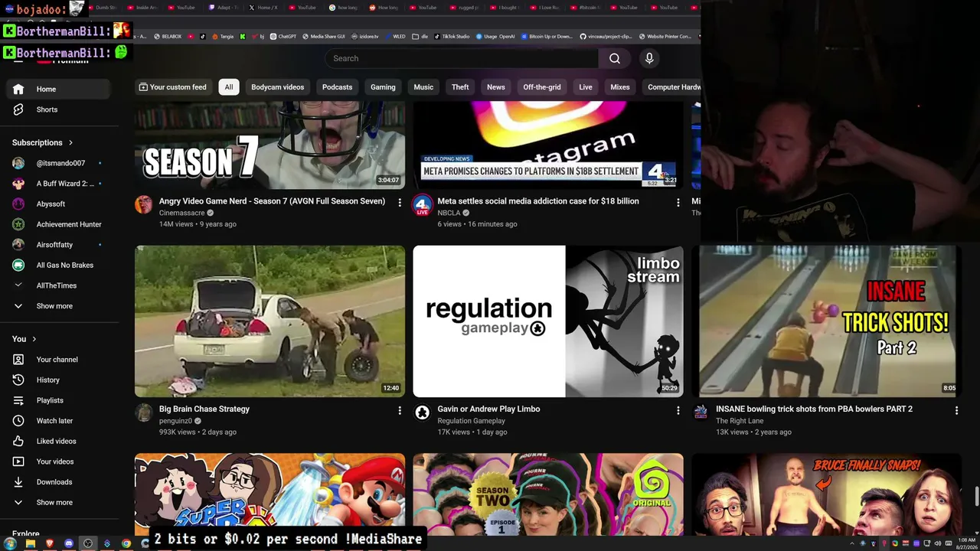
Task: Open the @itsmando007 subscription
Action: 59,163
